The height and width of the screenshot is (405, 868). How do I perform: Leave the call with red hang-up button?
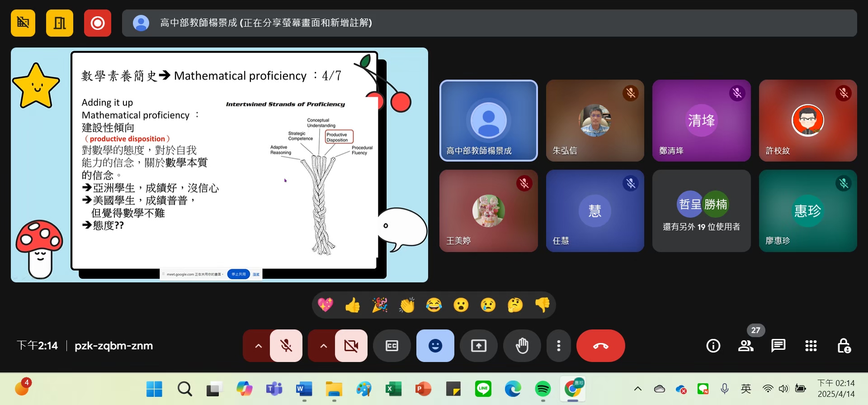pos(600,346)
